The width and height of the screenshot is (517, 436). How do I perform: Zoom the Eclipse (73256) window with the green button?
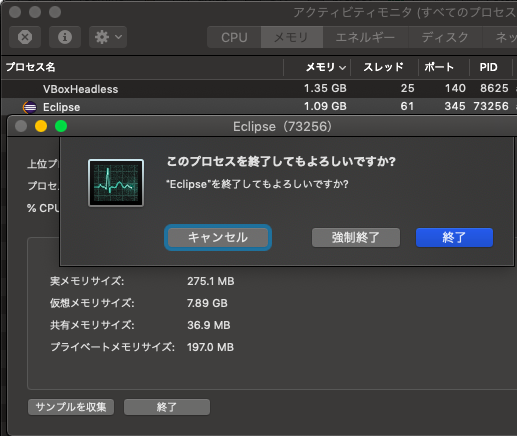tap(61, 126)
